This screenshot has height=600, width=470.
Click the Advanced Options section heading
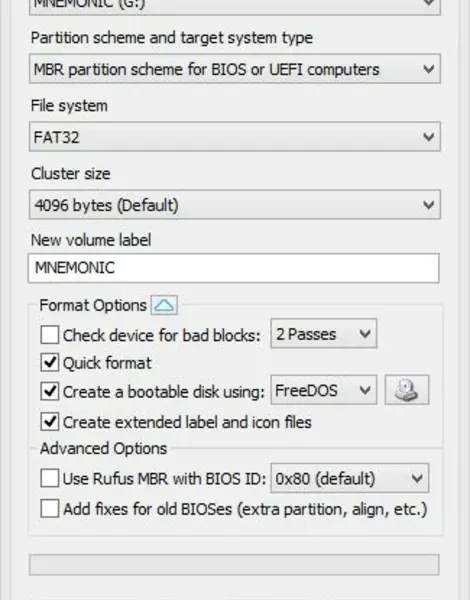104,448
